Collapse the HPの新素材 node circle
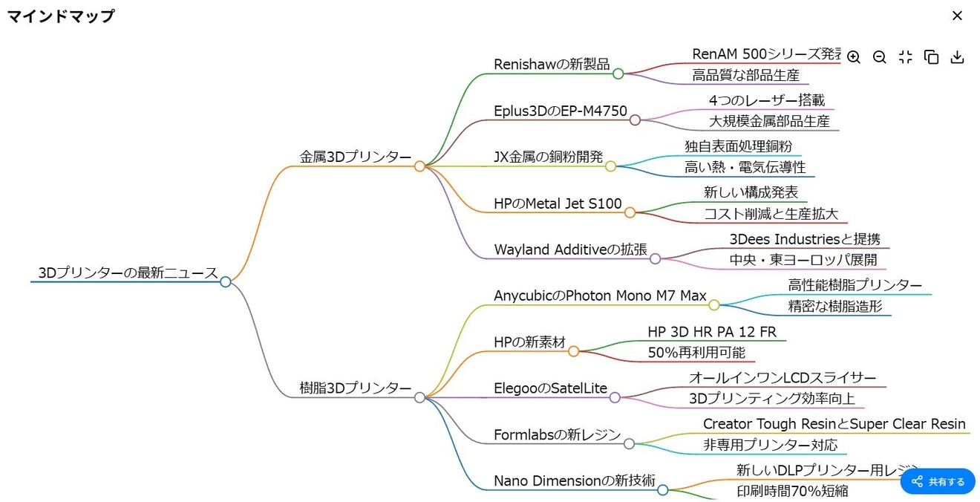 point(573,351)
